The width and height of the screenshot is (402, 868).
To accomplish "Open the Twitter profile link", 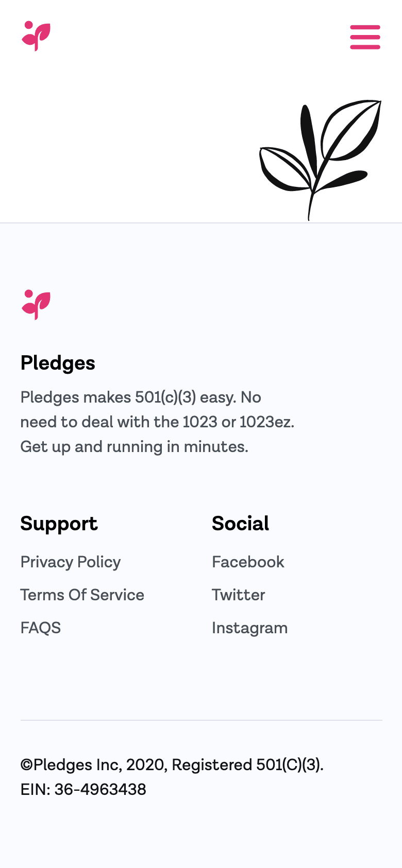I will pos(238,595).
